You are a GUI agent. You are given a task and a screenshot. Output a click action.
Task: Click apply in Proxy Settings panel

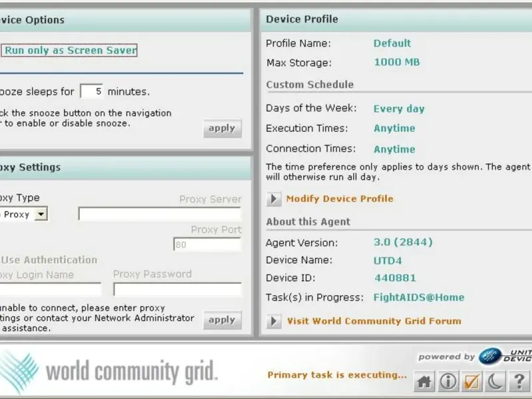[x=222, y=320]
